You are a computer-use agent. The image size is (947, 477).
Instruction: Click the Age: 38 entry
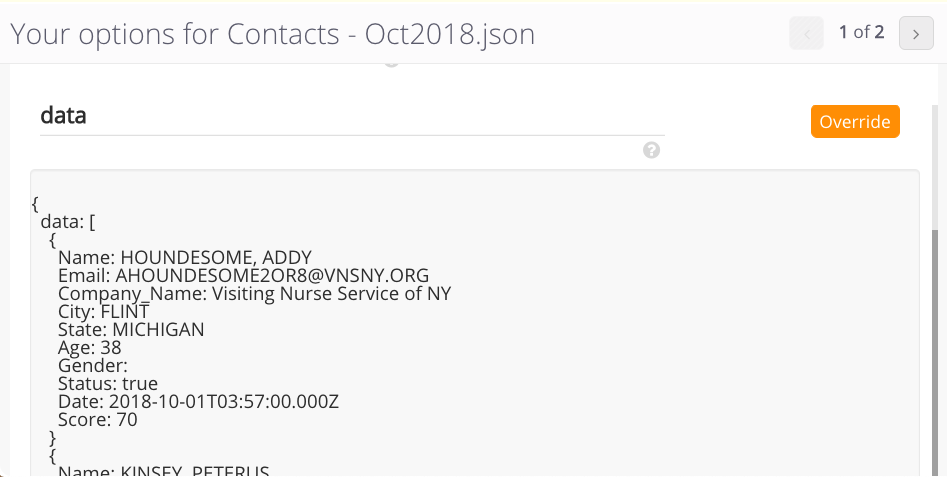tap(89, 348)
